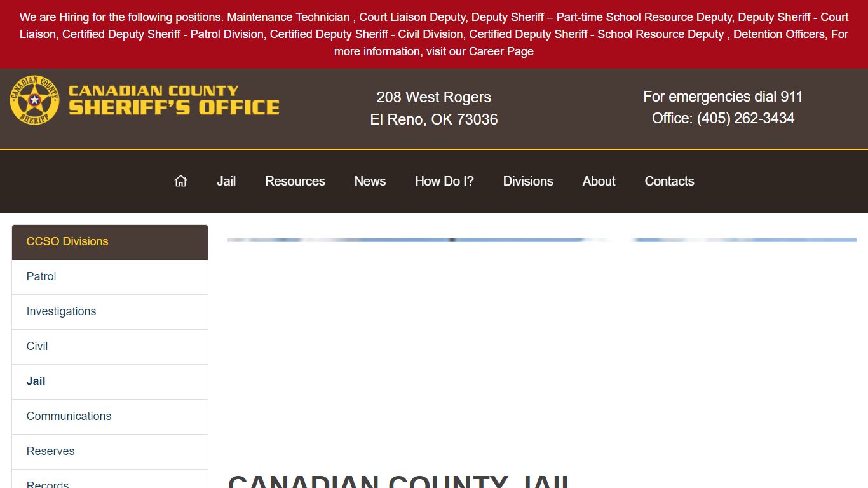The height and width of the screenshot is (488, 868).
Task: Select the bold Jail sidebar item
Action: coord(110,382)
